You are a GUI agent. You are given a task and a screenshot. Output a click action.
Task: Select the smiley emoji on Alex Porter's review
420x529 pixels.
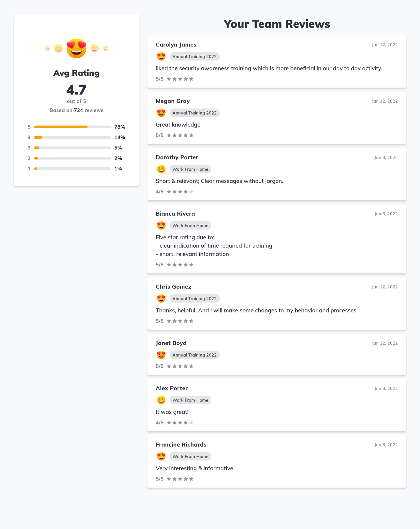click(x=161, y=400)
